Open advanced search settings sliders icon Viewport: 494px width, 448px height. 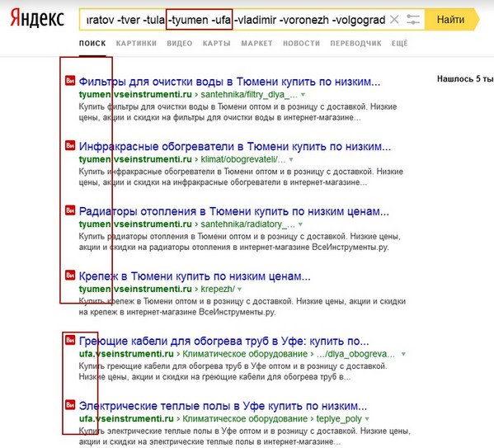pos(412,20)
